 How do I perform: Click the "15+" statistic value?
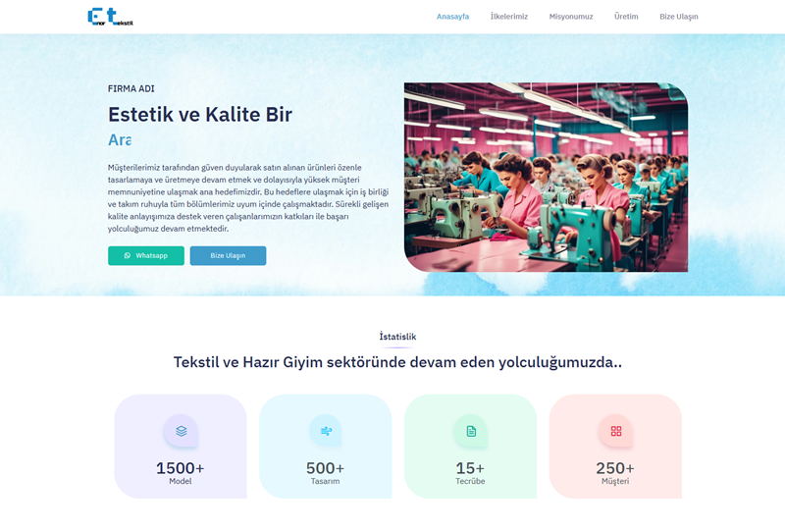(x=470, y=468)
